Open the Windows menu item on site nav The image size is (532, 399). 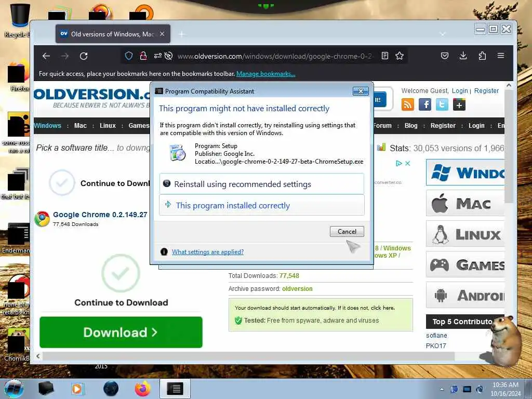coord(47,126)
